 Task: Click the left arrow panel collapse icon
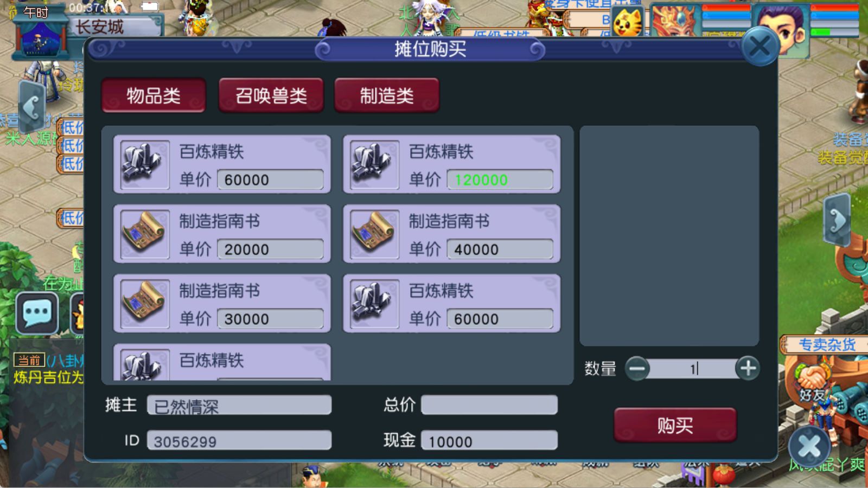coord(32,107)
